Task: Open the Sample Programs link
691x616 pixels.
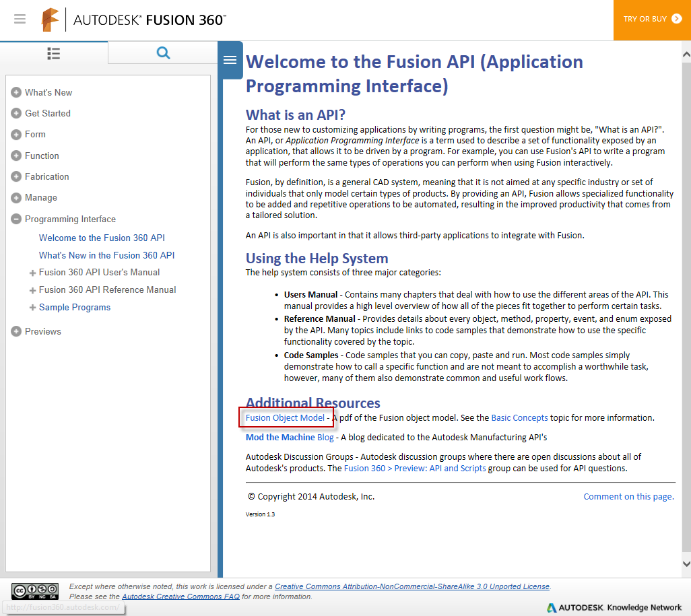Action: (x=75, y=308)
